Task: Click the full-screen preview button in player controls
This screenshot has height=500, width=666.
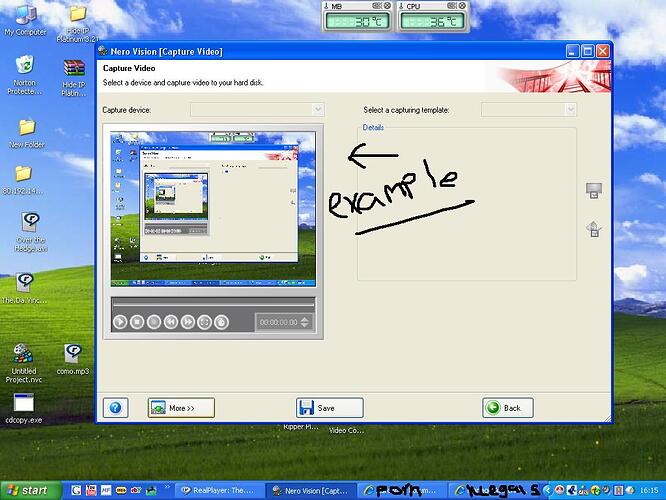Action: [x=204, y=322]
